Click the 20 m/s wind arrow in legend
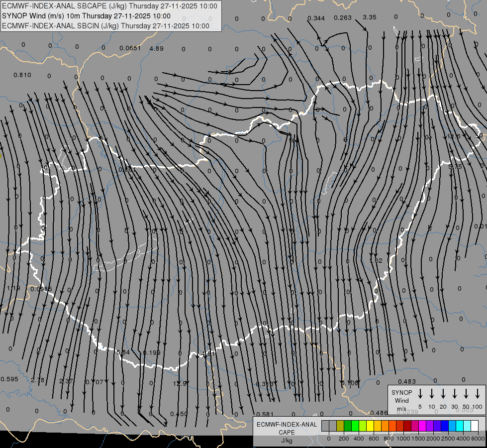 pyautogui.click(x=443, y=394)
